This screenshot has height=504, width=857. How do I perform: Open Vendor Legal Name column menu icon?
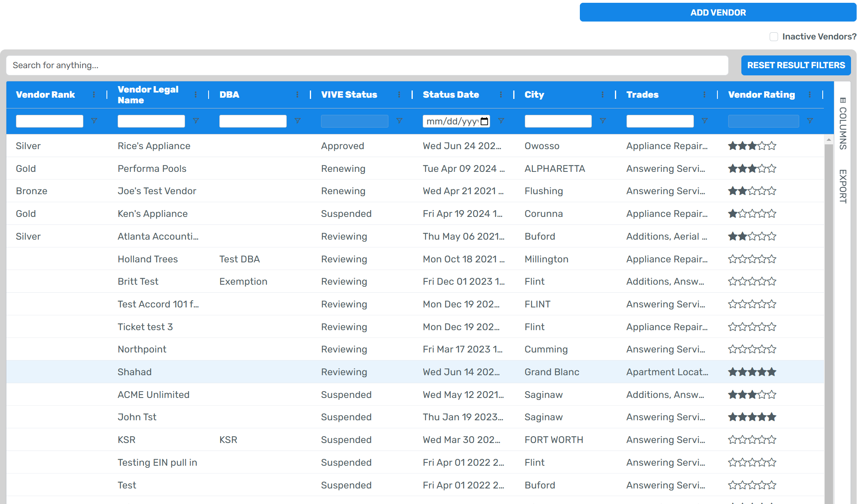[195, 94]
